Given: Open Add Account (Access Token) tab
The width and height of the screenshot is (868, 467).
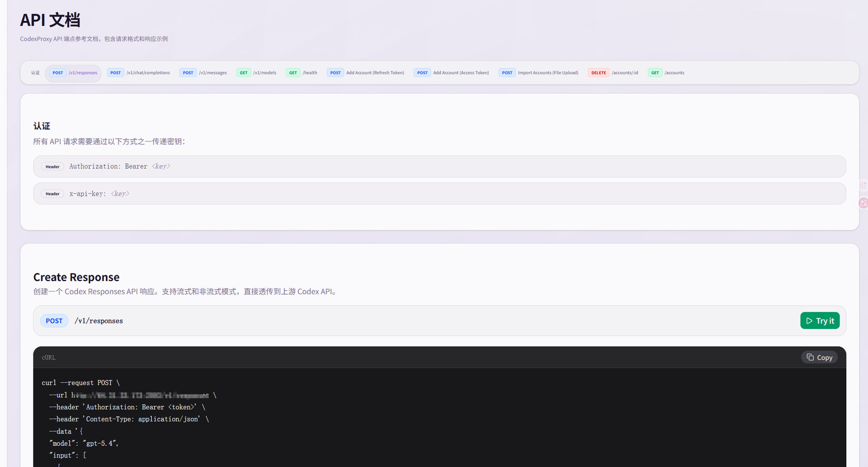Looking at the screenshot, I should (x=452, y=73).
